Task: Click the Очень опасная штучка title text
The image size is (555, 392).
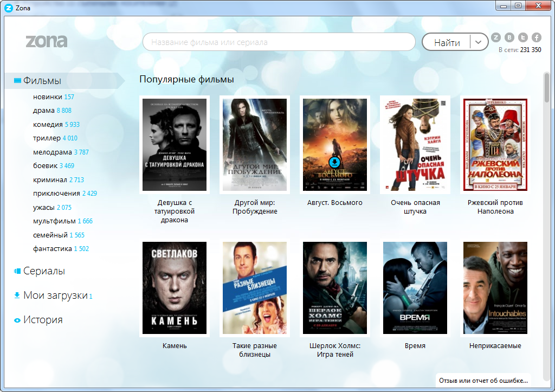Action: point(415,207)
